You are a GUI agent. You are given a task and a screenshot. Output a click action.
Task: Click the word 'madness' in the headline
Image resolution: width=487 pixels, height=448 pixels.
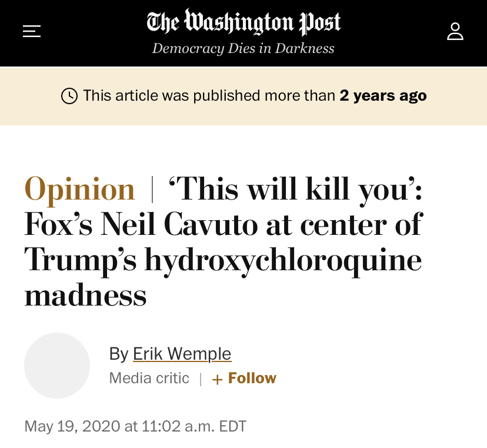point(85,296)
